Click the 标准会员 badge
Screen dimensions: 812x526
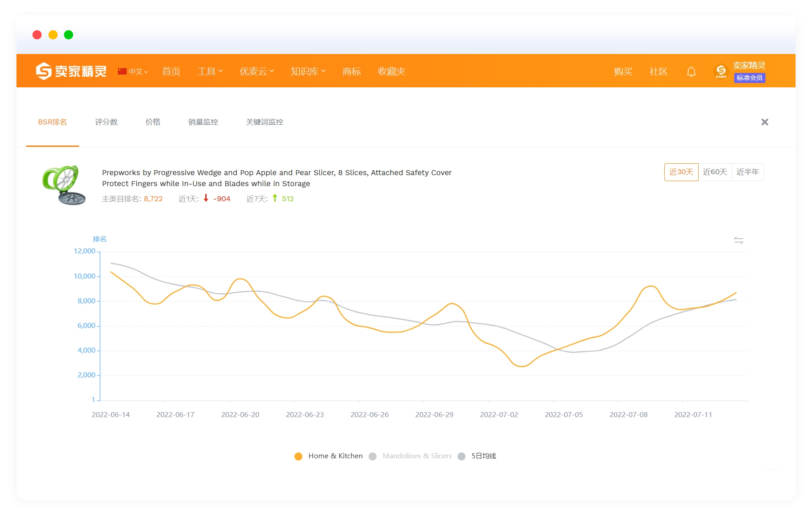point(750,78)
